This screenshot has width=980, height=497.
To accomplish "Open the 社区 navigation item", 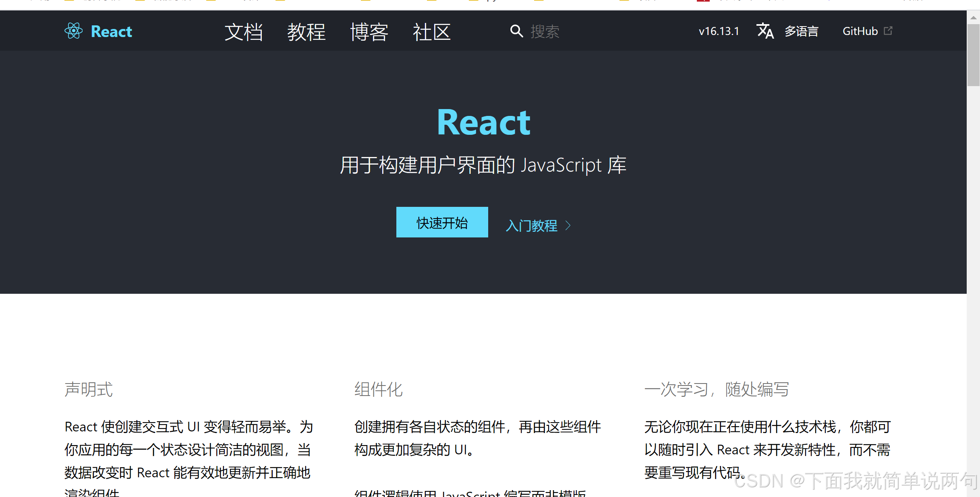I will (431, 32).
